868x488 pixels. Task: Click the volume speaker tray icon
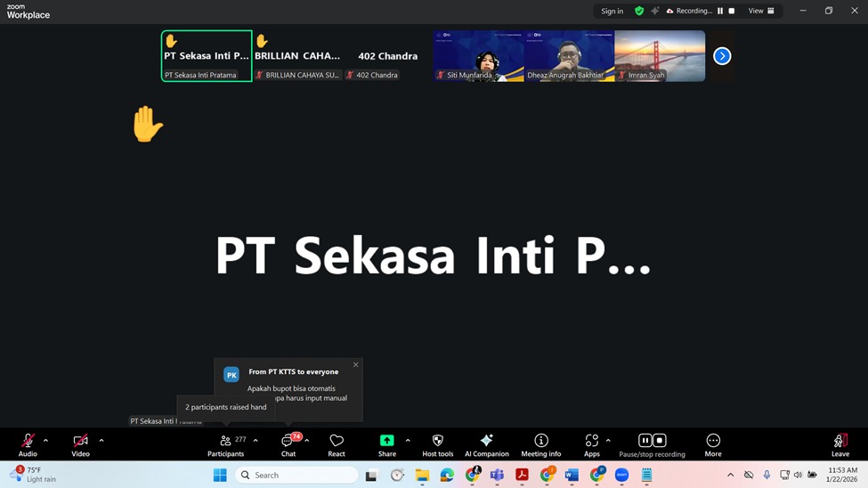(x=798, y=476)
